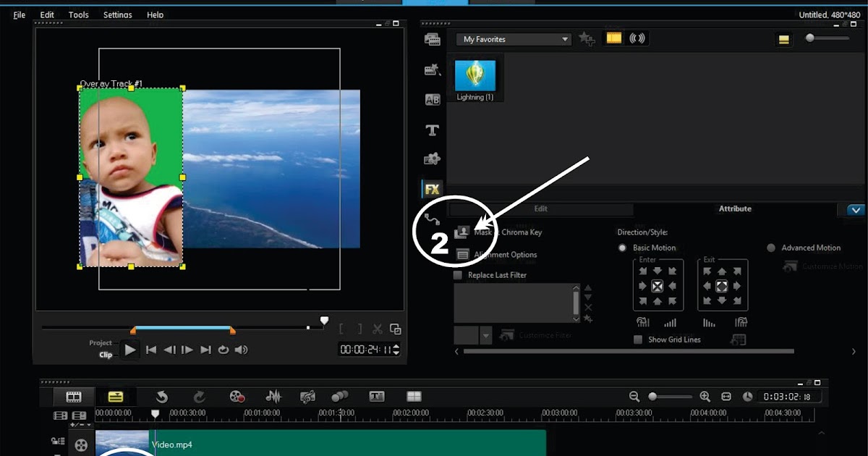Open the Auto Music icon

pos(307,397)
